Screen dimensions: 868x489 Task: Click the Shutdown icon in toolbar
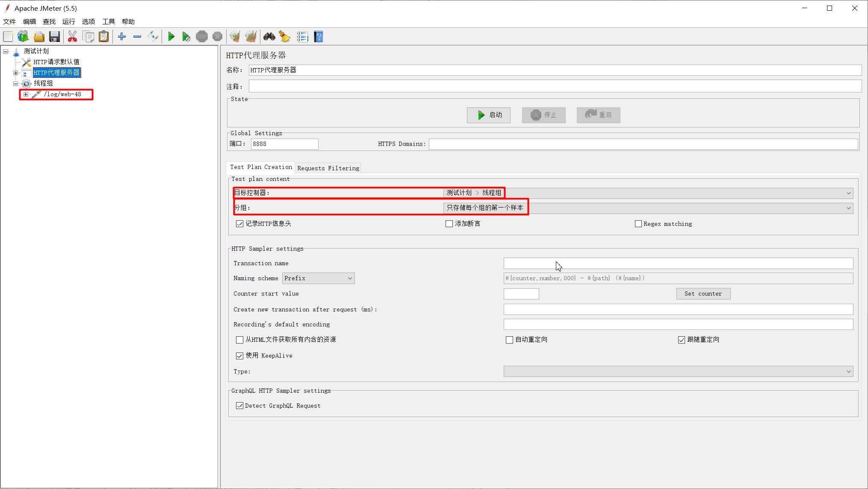[217, 37]
